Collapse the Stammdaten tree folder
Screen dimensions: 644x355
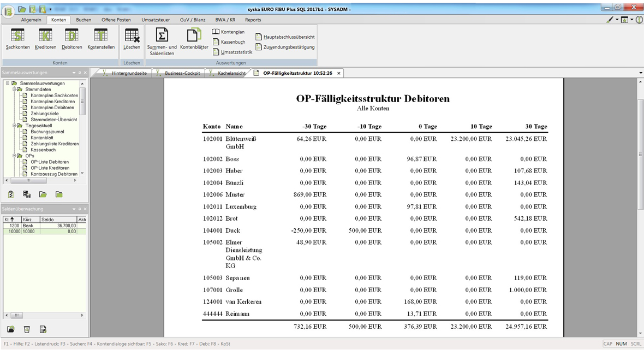point(15,89)
